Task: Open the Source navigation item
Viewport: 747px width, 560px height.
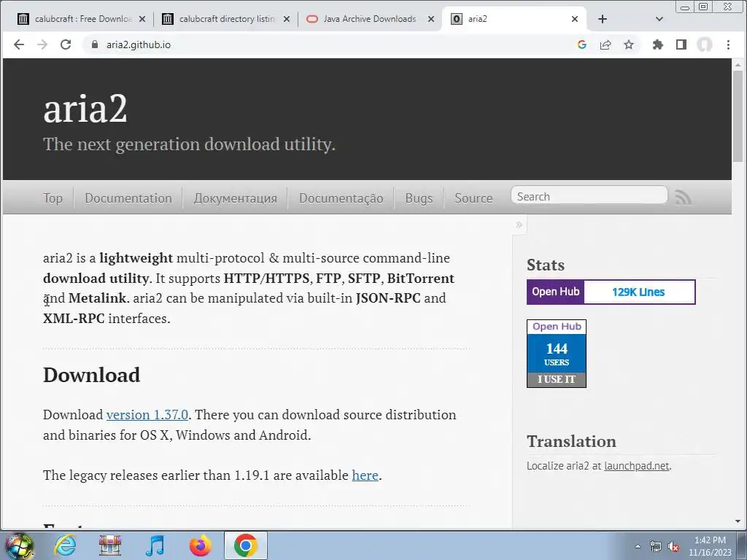Action: tap(473, 198)
